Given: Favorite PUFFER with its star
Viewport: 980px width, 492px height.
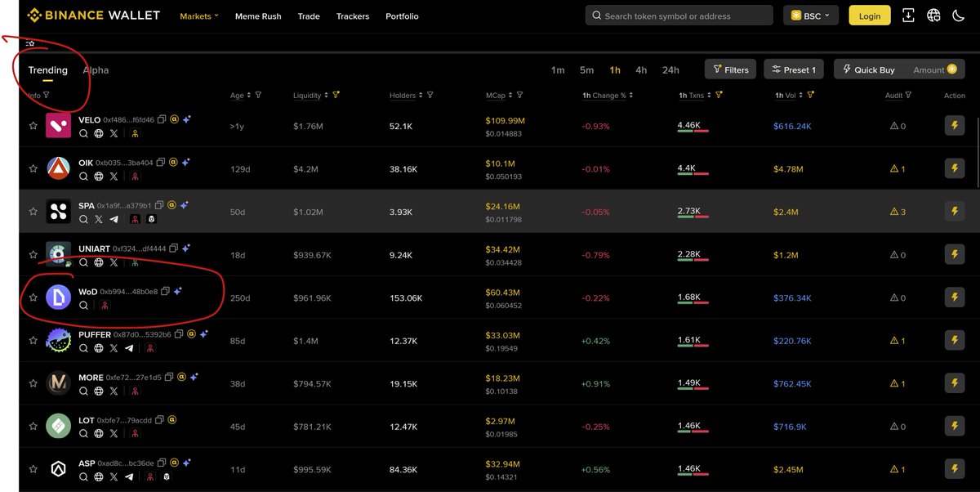Looking at the screenshot, I should tap(33, 340).
